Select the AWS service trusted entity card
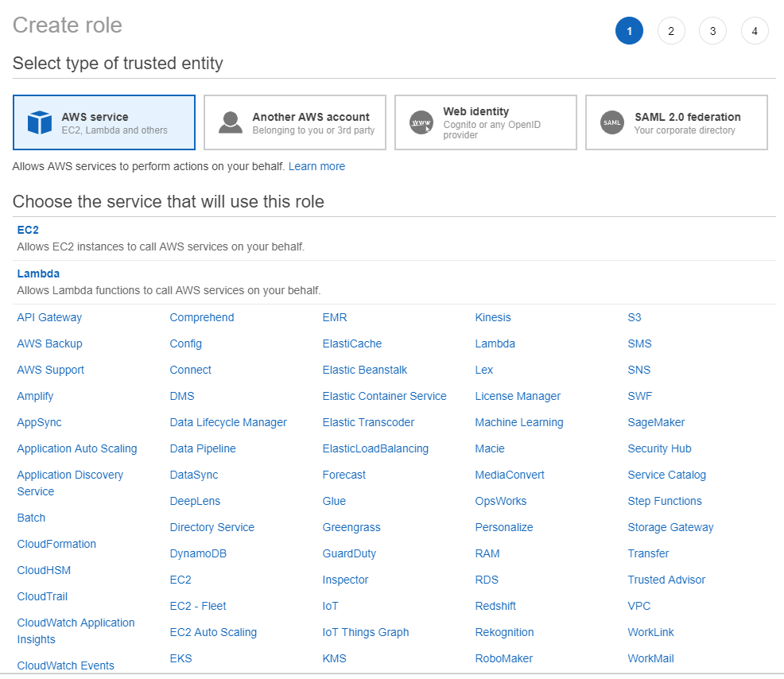Viewport: 784px width, 679px height. coord(104,122)
